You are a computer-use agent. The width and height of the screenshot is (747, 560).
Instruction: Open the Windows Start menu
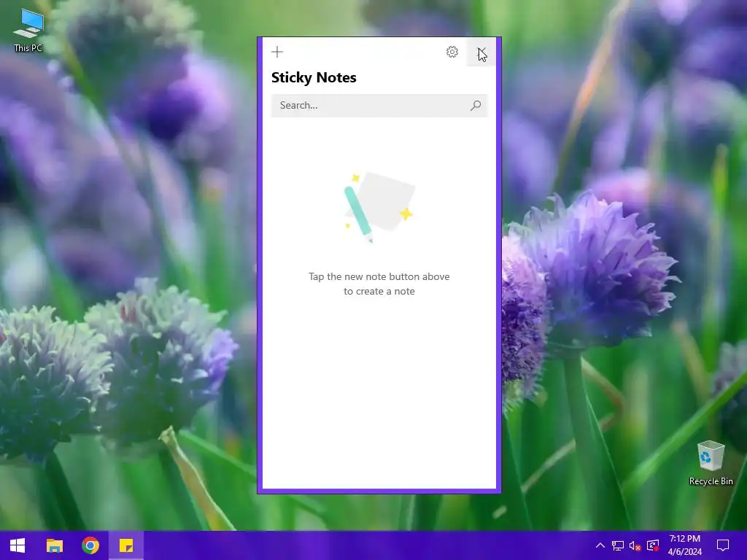(18, 545)
